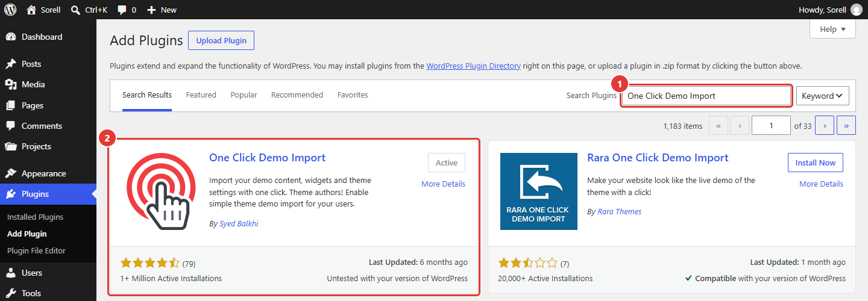Image resolution: width=868 pixels, height=301 pixels.
Task: Click the Plugins plug icon
Action: [x=11, y=194]
